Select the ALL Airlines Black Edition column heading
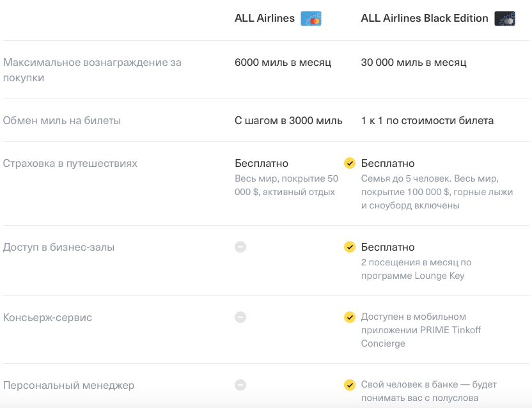The image size is (532, 408). (x=425, y=19)
